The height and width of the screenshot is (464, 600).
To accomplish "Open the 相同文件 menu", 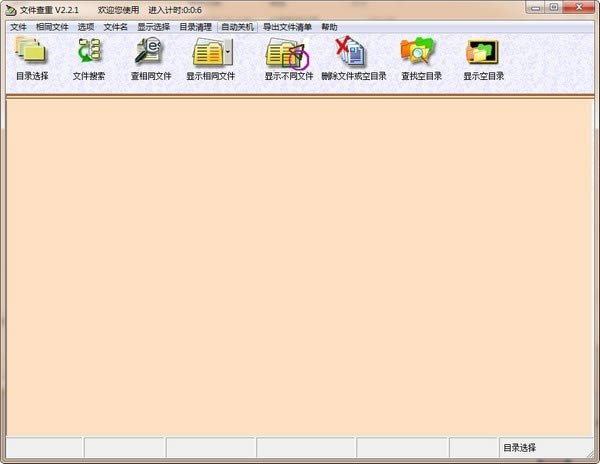I will [x=52, y=27].
